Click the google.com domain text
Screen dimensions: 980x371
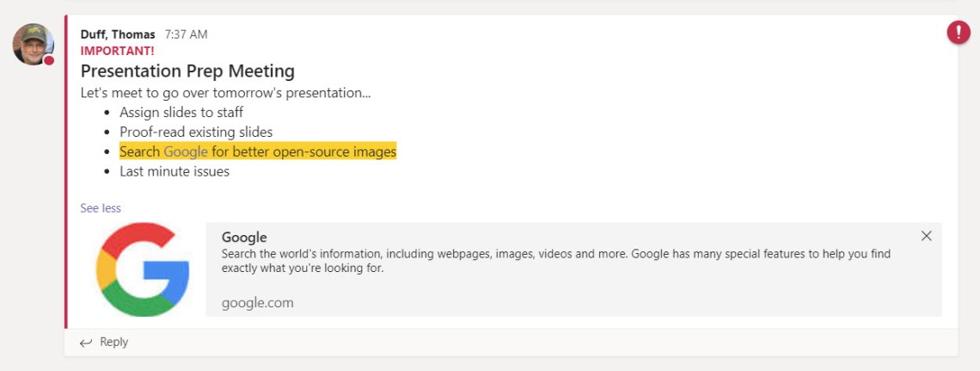point(257,302)
